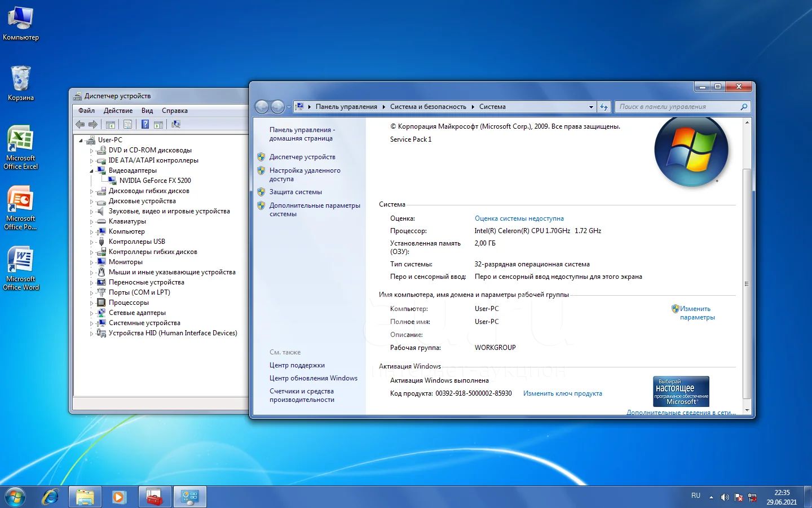Click Система и безопасность breadcrumb segment
The width and height of the screenshot is (812, 508).
pyautogui.click(x=428, y=107)
